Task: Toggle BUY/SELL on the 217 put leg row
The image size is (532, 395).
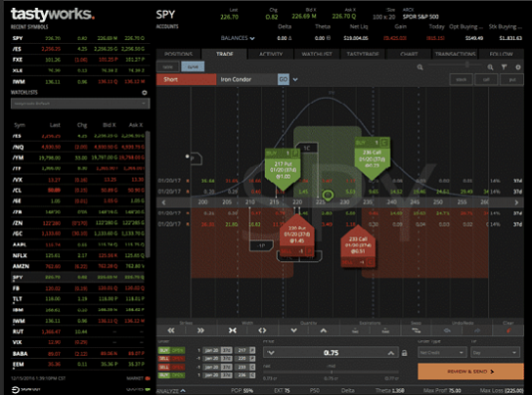Action: 171,350
